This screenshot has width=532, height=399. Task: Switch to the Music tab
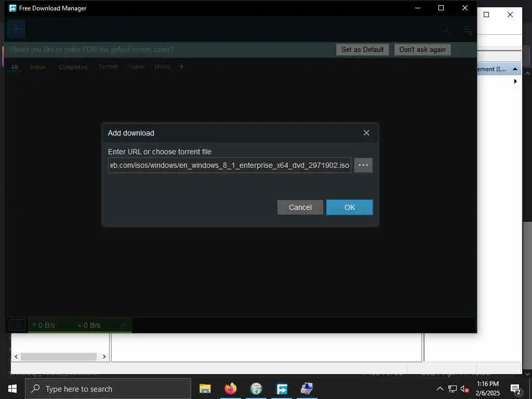(x=162, y=66)
